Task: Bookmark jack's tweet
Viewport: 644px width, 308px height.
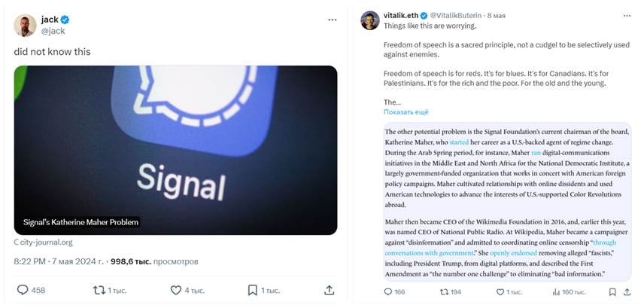Action: (254, 290)
